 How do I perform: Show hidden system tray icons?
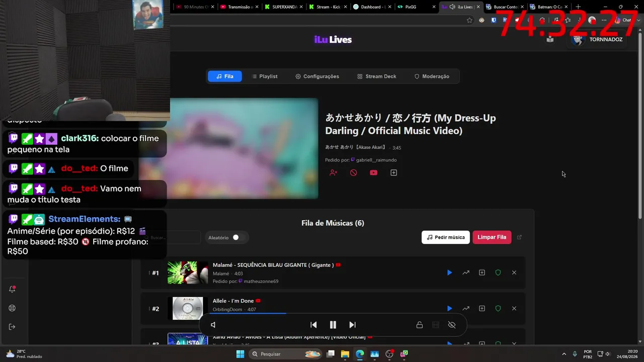tap(563, 354)
